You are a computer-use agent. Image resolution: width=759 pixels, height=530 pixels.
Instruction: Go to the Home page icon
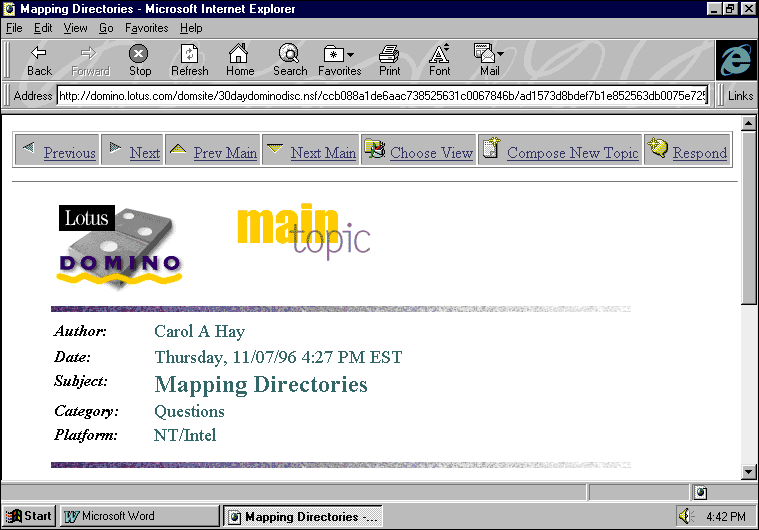[239, 60]
